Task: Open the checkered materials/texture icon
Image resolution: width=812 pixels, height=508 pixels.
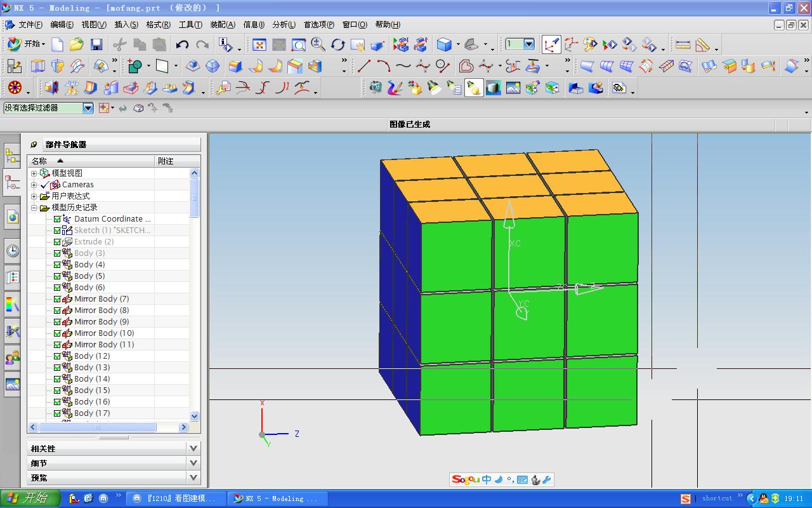Action: (619, 88)
